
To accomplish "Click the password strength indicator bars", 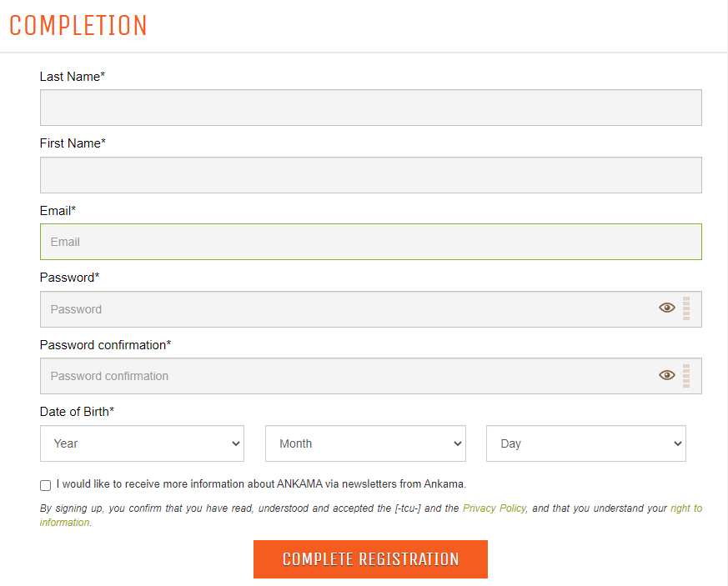I will 685,308.
